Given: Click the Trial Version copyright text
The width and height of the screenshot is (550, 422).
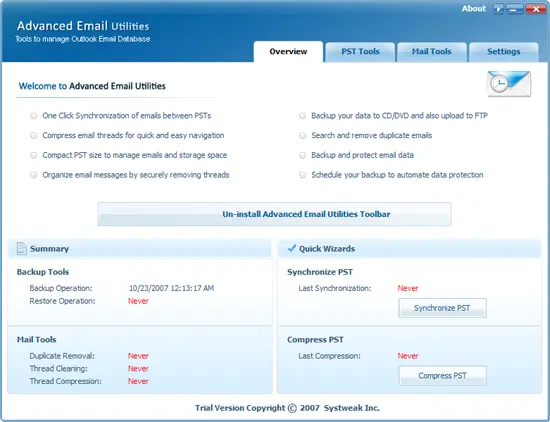Looking at the screenshot, I should tap(287, 408).
